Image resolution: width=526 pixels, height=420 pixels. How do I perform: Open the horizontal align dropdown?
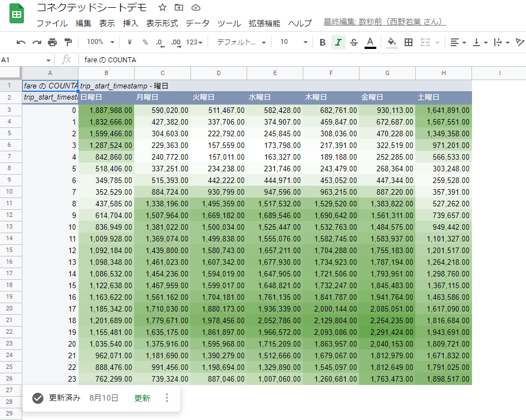click(458, 42)
